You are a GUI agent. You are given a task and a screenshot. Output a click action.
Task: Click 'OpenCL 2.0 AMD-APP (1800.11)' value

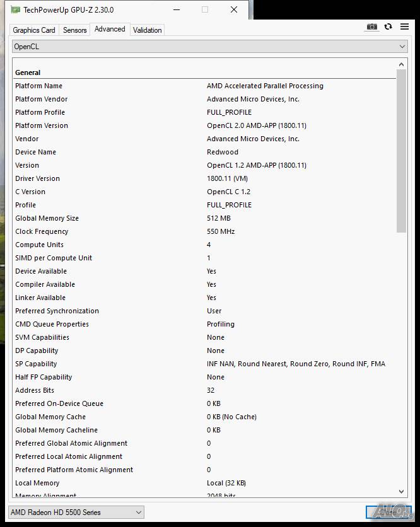(257, 125)
